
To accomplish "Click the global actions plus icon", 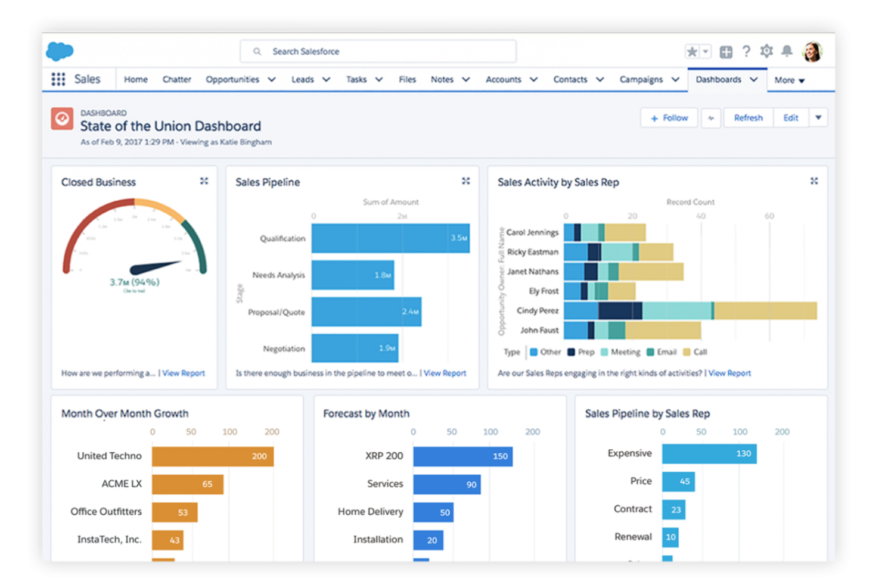I will (726, 52).
